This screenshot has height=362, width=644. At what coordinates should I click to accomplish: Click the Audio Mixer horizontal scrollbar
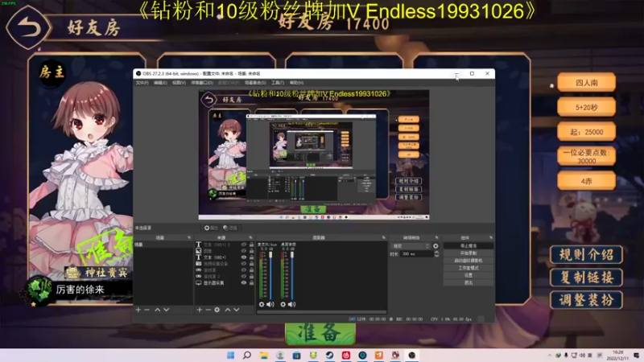(x=321, y=312)
